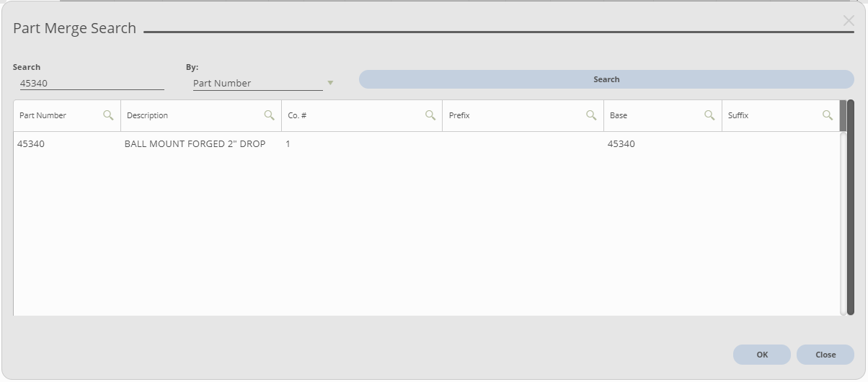Open the Prefix column filter magnifier
868x382 pixels.
591,115
